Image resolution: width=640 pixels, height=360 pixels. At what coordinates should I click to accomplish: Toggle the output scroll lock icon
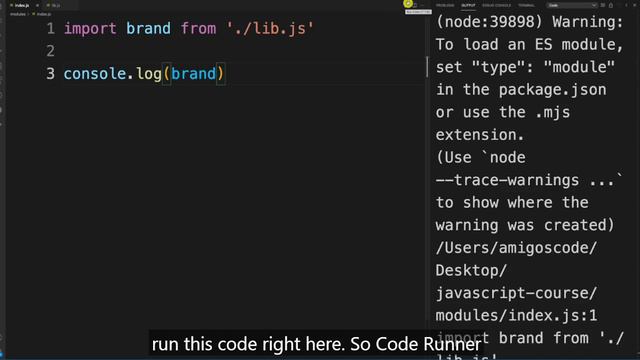611,5
